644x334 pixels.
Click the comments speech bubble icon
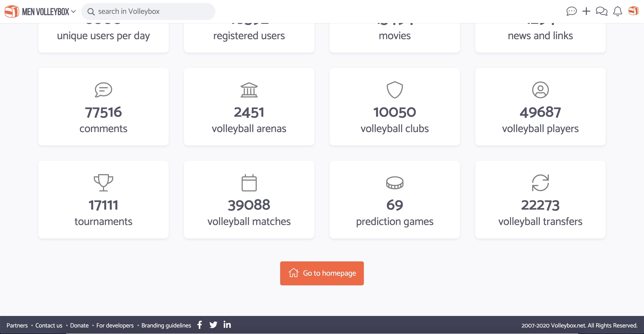tap(103, 90)
